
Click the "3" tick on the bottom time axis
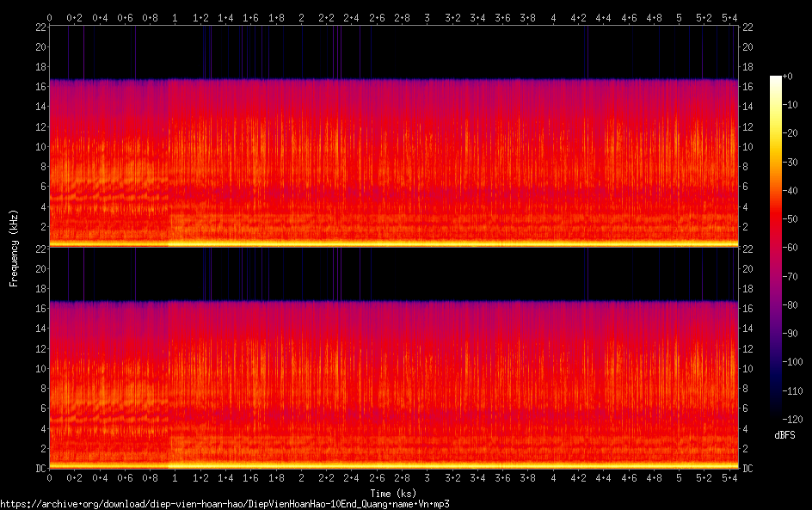428,478
